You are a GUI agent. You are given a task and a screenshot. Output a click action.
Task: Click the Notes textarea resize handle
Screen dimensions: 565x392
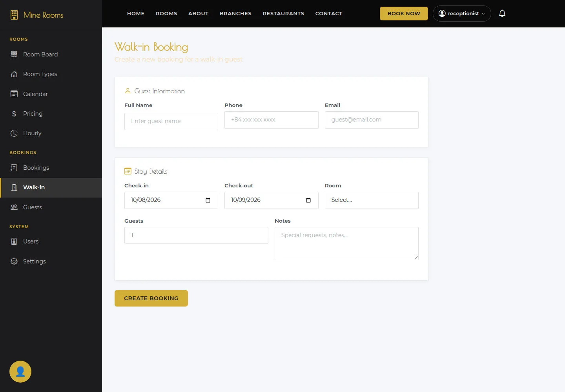tap(416, 258)
